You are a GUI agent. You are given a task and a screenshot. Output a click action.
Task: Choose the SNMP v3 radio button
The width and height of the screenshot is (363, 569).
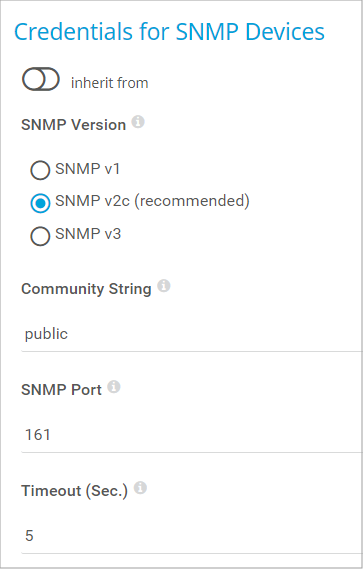(x=40, y=236)
